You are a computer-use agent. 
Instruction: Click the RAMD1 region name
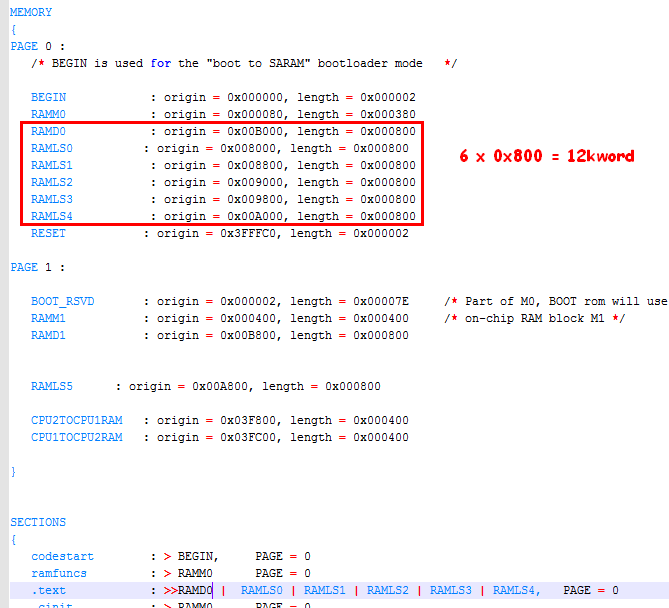(48, 336)
